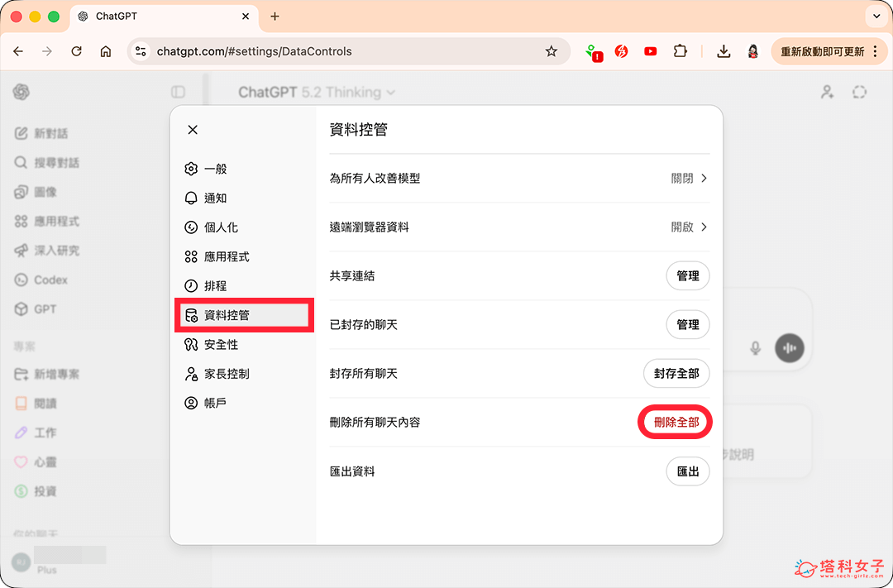Open Chrome extensions puzzle icon
The image size is (893, 588).
click(x=680, y=51)
